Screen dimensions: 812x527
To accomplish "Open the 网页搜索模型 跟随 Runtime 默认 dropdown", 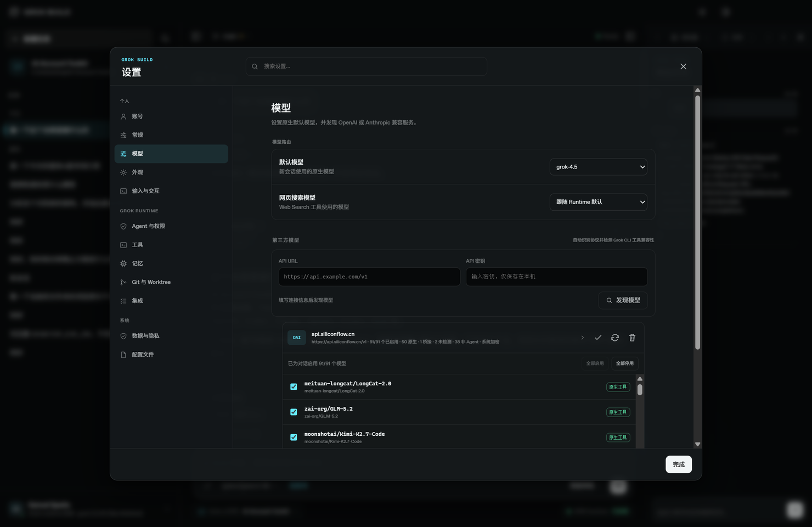I will pos(599,202).
